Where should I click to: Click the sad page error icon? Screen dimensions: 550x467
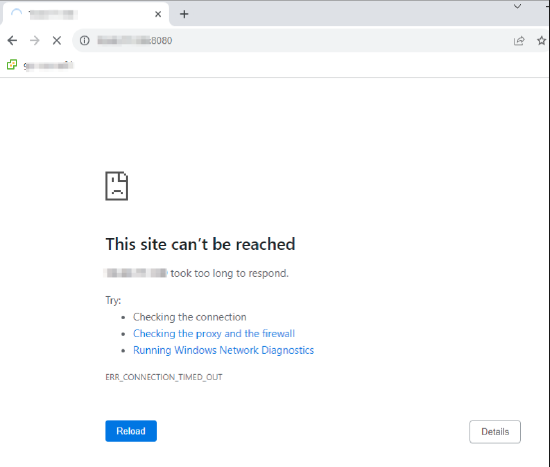tap(117, 186)
